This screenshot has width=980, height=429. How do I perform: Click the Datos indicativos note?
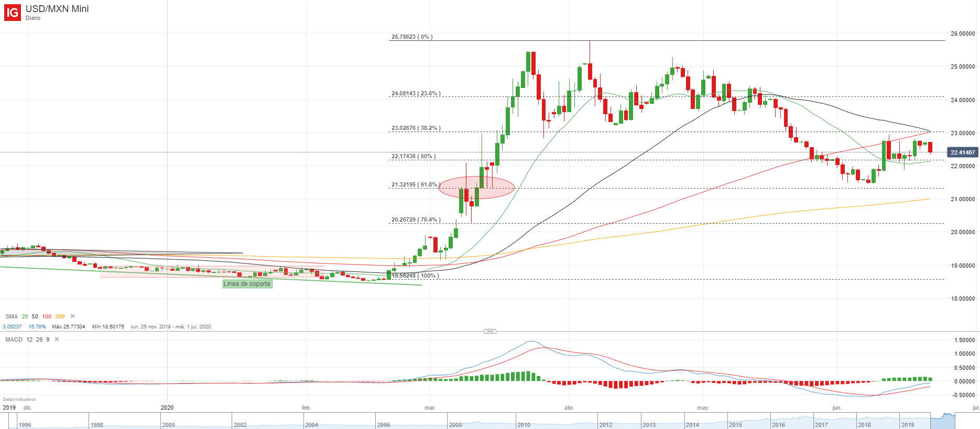19,399
